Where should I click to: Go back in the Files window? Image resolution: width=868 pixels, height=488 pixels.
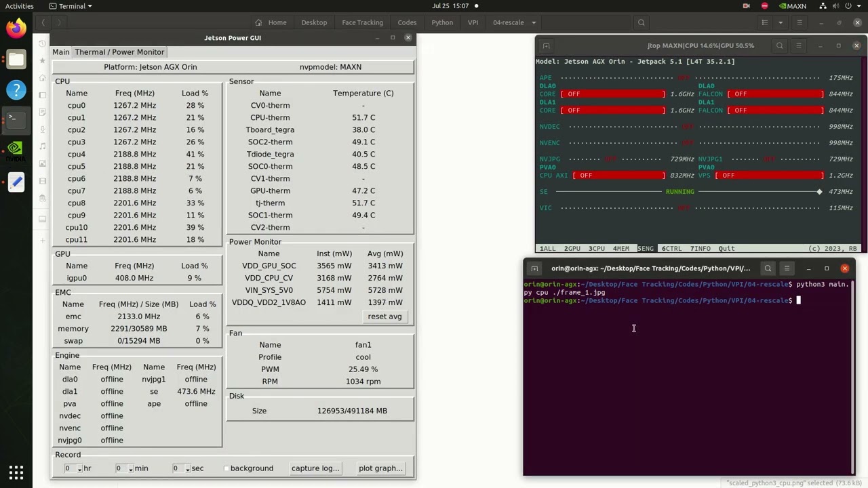pyautogui.click(x=43, y=22)
